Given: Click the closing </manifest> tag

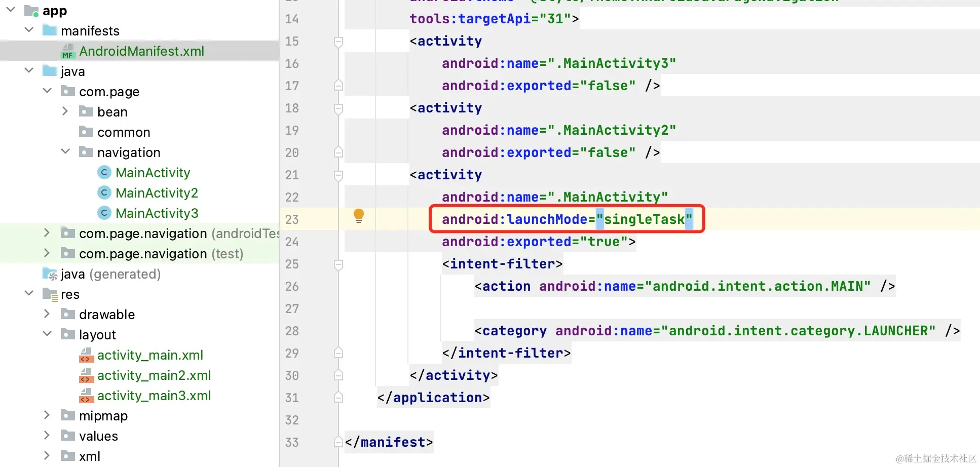Looking at the screenshot, I should click(389, 442).
